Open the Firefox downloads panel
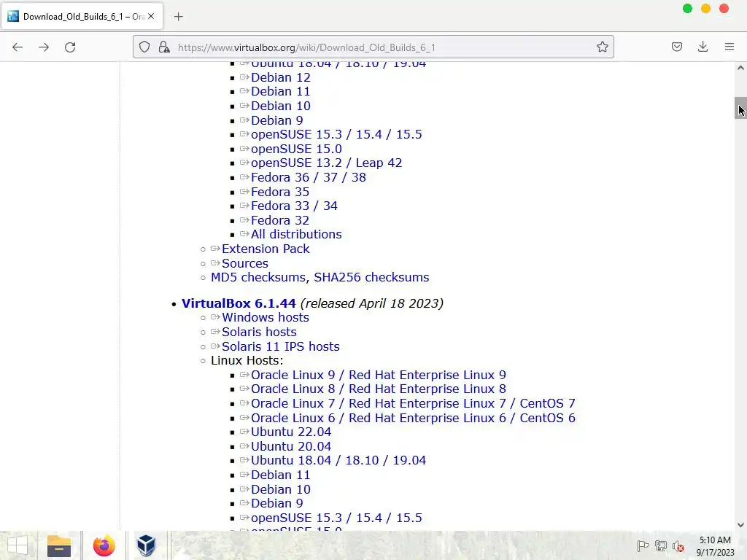 tap(703, 47)
